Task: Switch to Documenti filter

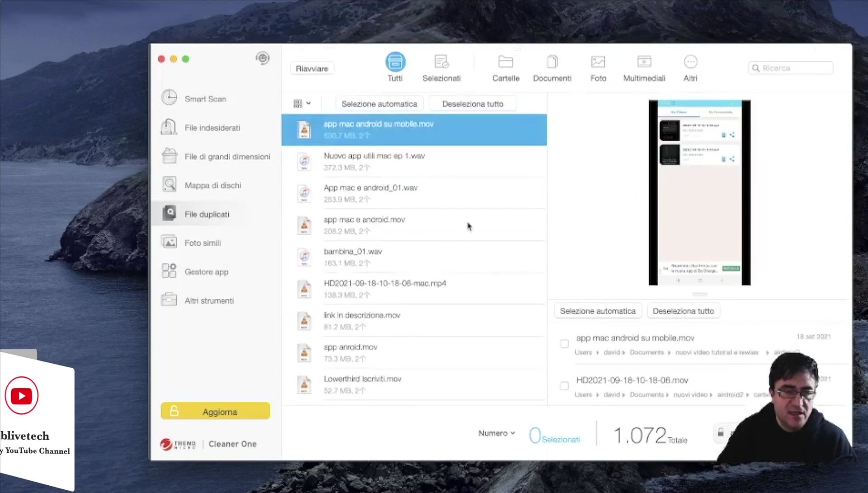Action: [x=552, y=68]
